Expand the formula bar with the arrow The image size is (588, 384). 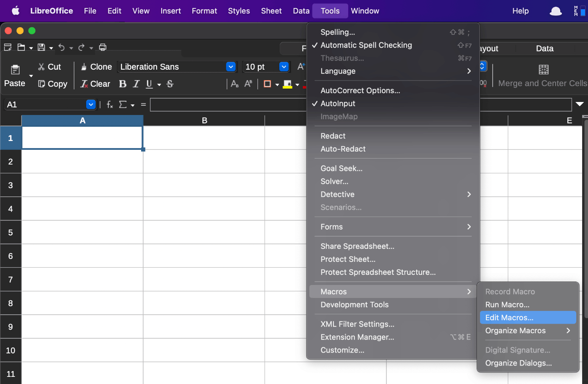580,104
